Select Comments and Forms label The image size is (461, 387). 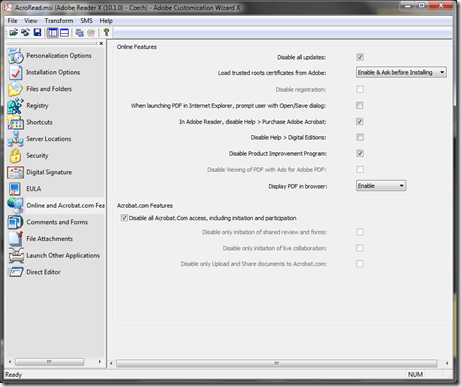pos(57,222)
